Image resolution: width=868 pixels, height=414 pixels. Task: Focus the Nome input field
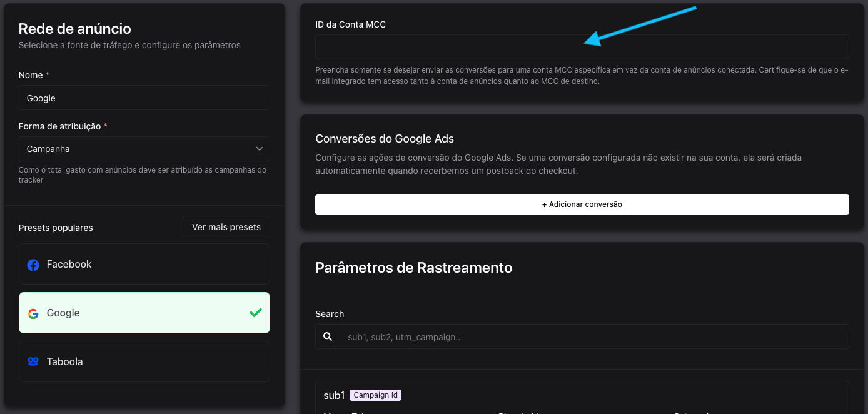click(144, 98)
